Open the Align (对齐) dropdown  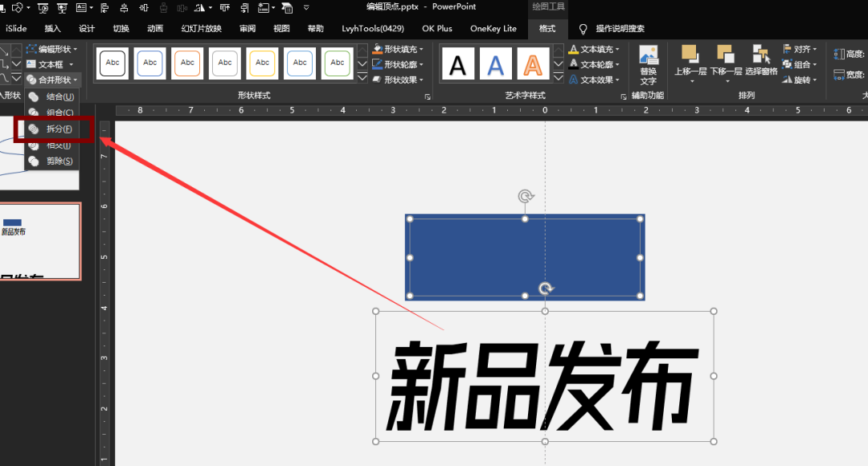(x=800, y=49)
